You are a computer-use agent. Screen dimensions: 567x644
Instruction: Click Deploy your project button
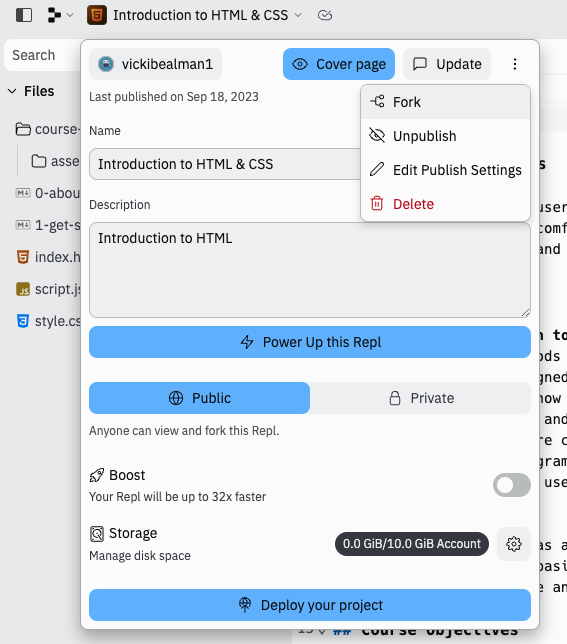pos(310,605)
